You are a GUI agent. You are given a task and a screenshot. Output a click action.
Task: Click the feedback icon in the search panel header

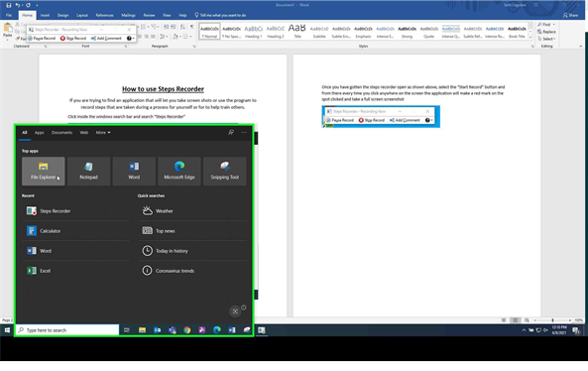point(231,132)
